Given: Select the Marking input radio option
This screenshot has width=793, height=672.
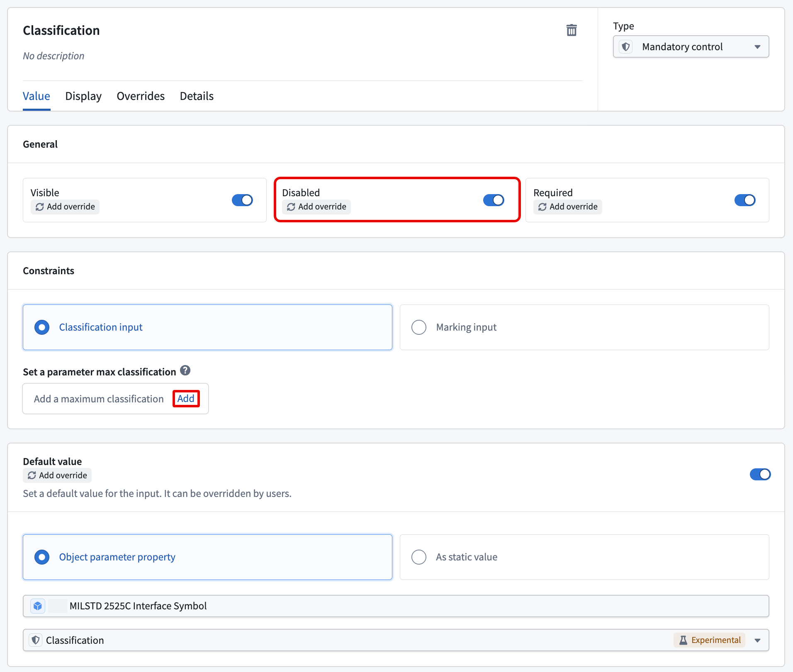Looking at the screenshot, I should pos(584,327).
